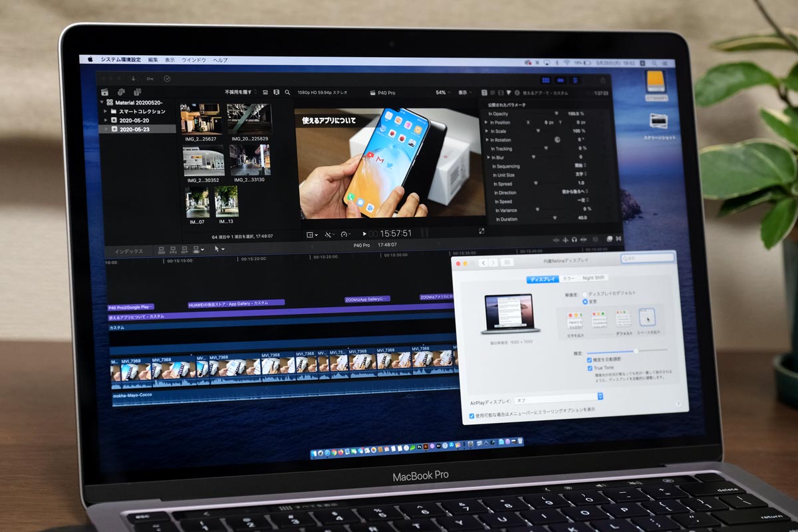
Task: Click the Play button under the viewer
Action: (x=364, y=233)
